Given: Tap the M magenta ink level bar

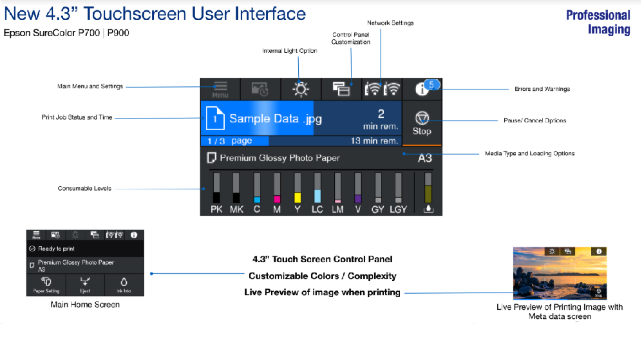Looking at the screenshot, I should 277,187.
